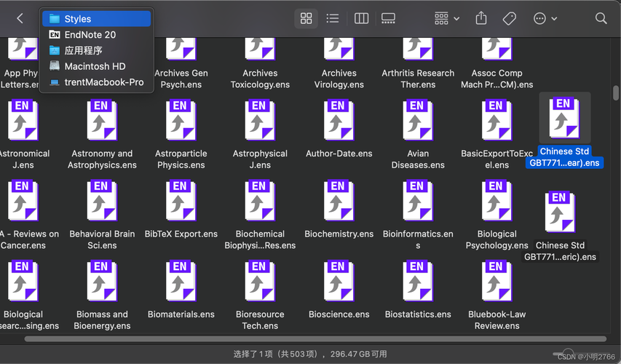The height and width of the screenshot is (364, 621).
Task: Select Bluebook-Law Review.ens file
Action: pos(497,296)
